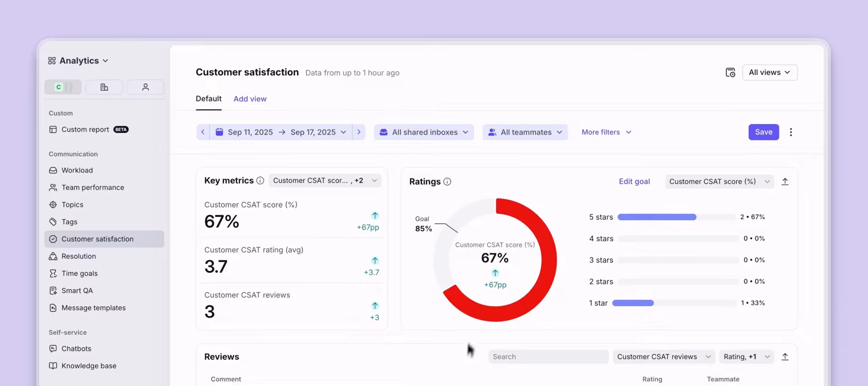The height and width of the screenshot is (386, 868).
Task: Click the Chatbots chat icon
Action: [x=53, y=349]
